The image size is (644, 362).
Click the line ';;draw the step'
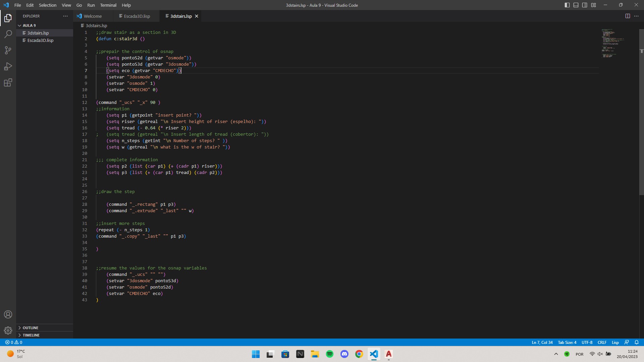click(x=115, y=191)
